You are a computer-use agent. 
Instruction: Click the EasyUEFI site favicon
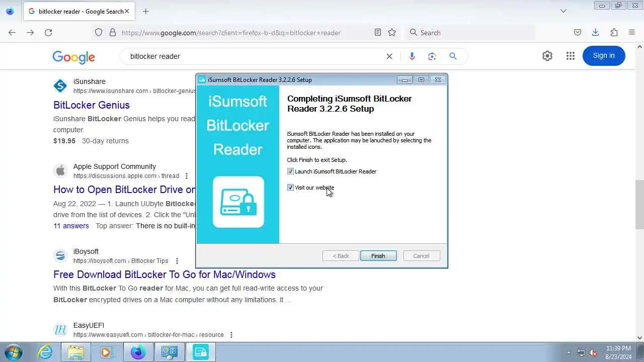point(60,330)
